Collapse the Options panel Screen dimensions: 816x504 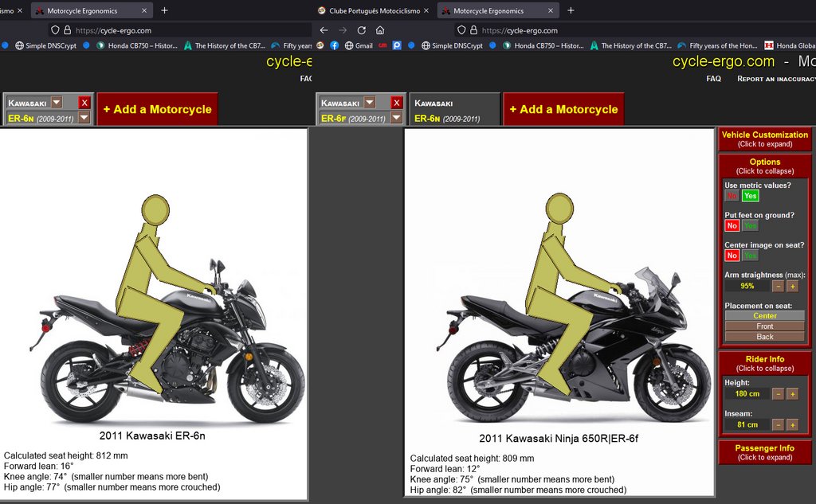click(x=764, y=166)
